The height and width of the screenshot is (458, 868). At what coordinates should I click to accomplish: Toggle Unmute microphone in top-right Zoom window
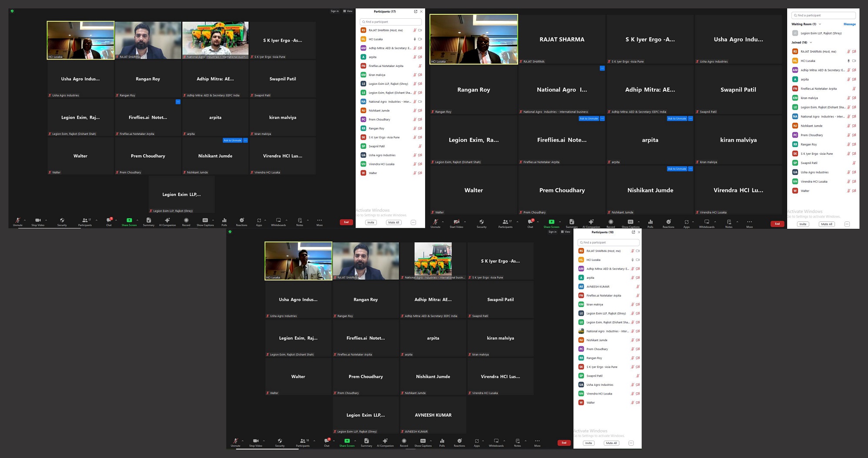point(435,224)
